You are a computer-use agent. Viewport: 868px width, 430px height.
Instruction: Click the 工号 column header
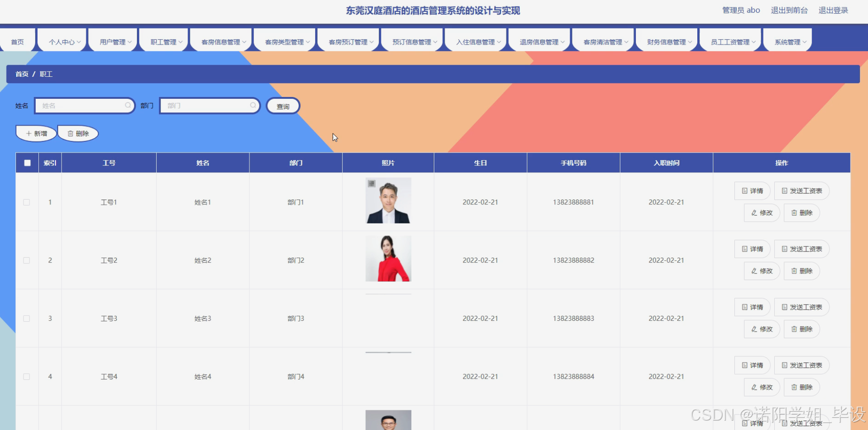coord(109,163)
